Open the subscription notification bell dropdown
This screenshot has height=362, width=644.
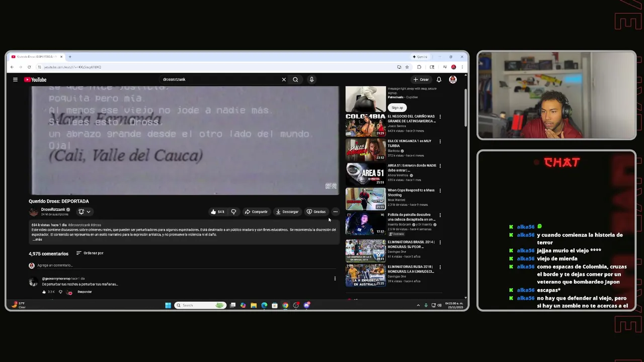[84, 212]
